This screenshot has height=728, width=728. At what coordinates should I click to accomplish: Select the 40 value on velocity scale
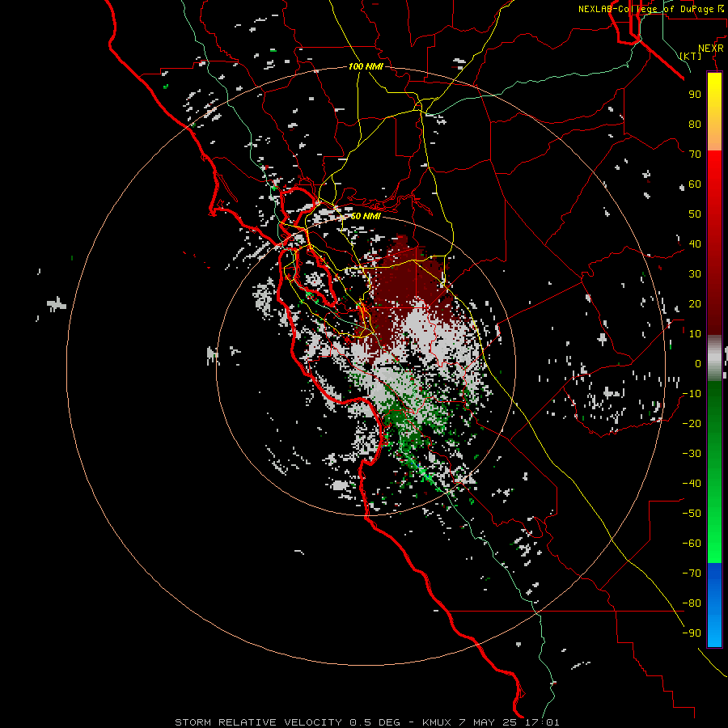point(695,243)
